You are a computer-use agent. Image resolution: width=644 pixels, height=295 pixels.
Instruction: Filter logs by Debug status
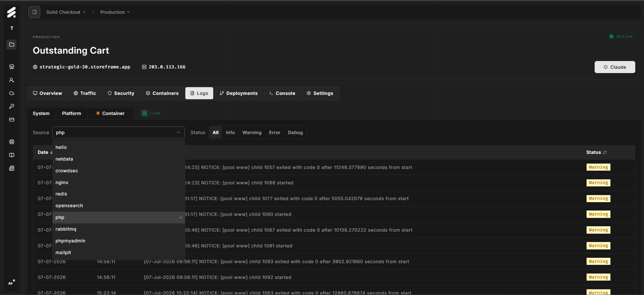pos(295,132)
